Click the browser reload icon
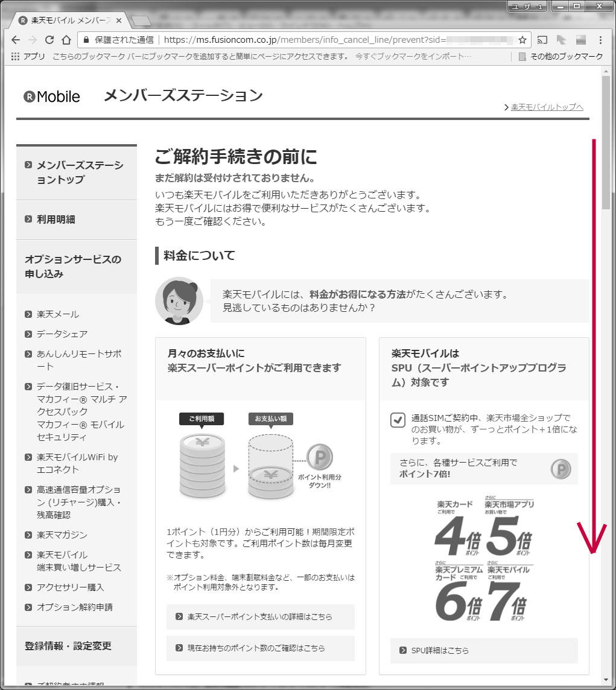 (x=49, y=40)
